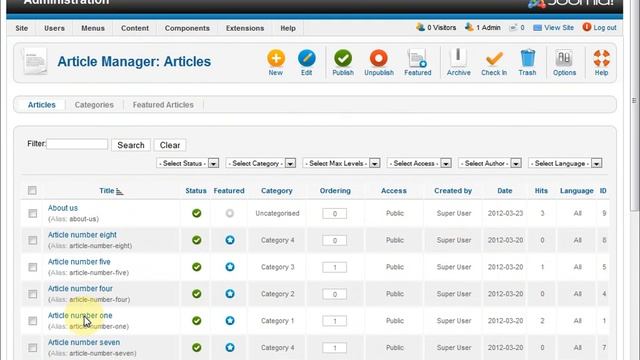
Task: Toggle featured star of Article number five
Action: point(230,267)
